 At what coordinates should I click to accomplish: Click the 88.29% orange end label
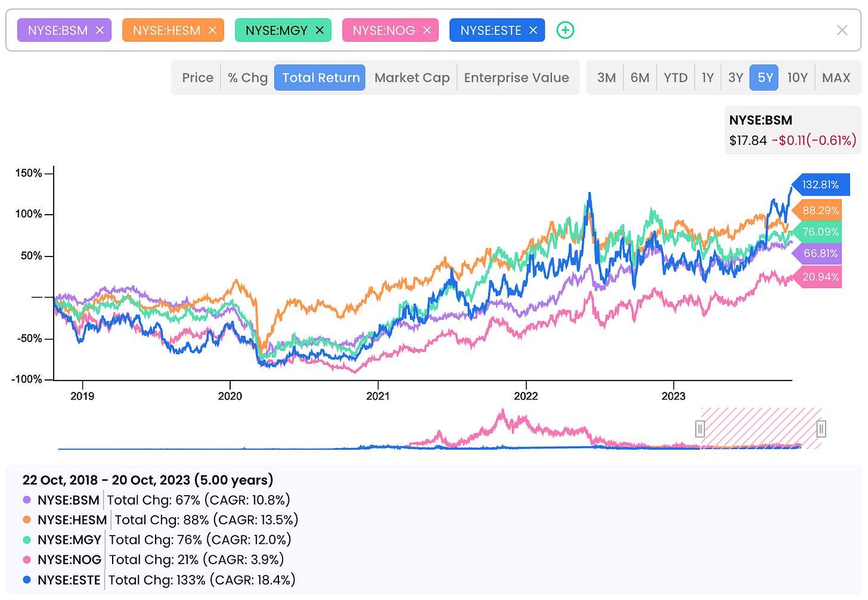point(818,211)
